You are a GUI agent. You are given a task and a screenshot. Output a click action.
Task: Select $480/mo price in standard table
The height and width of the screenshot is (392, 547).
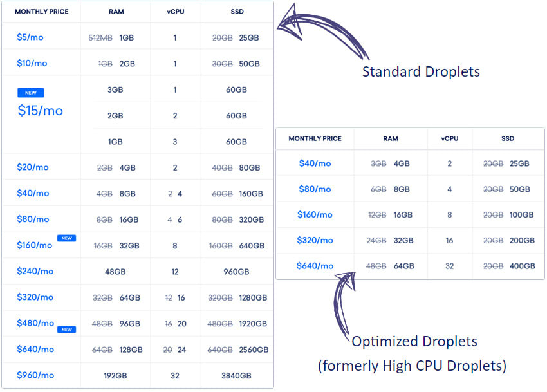coord(35,323)
